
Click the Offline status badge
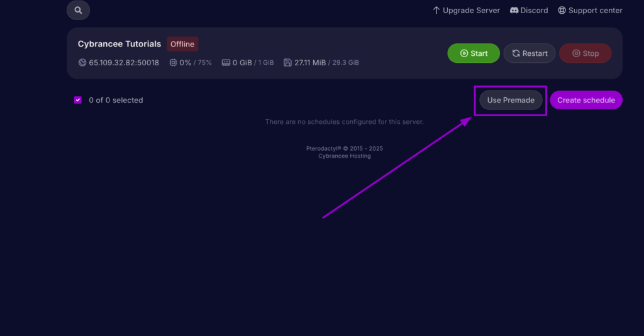(182, 44)
